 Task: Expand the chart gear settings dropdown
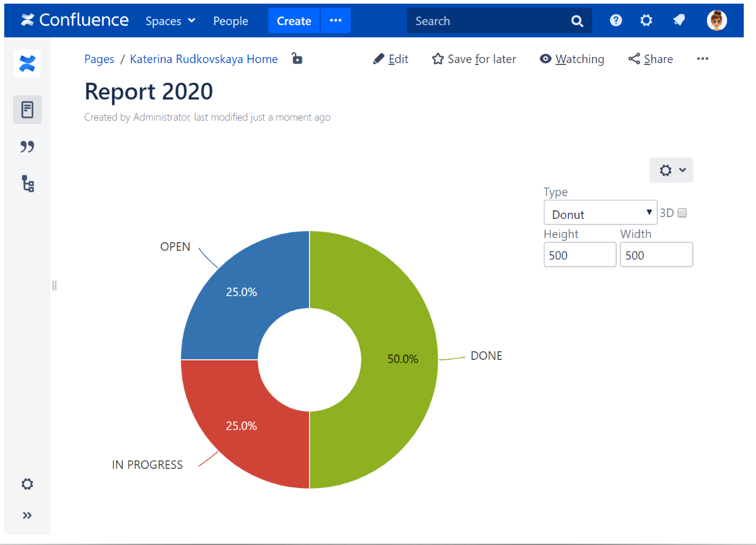(x=671, y=170)
